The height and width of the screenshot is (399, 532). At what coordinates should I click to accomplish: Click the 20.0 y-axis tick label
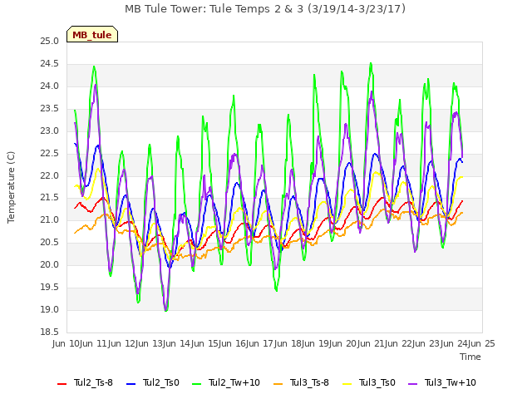click(x=50, y=265)
